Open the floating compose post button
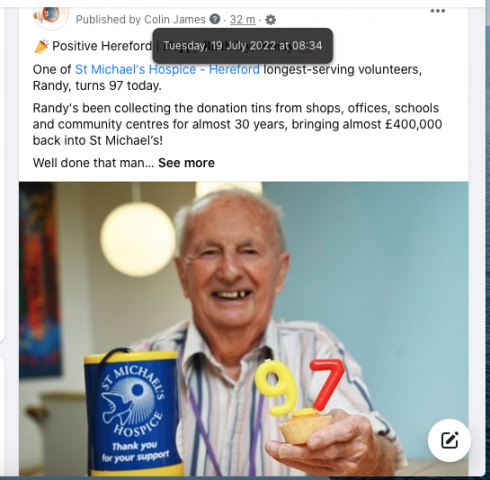Screen dimensions: 490x480 click(449, 440)
